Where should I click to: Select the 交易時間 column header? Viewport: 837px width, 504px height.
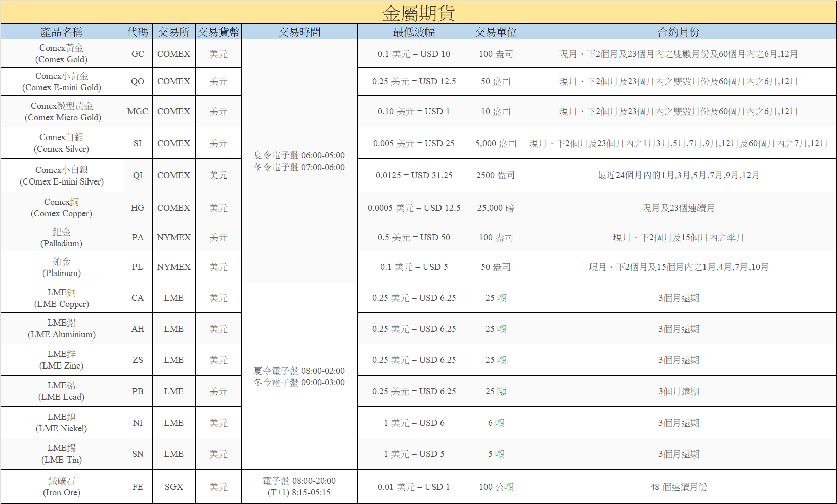pyautogui.click(x=299, y=32)
